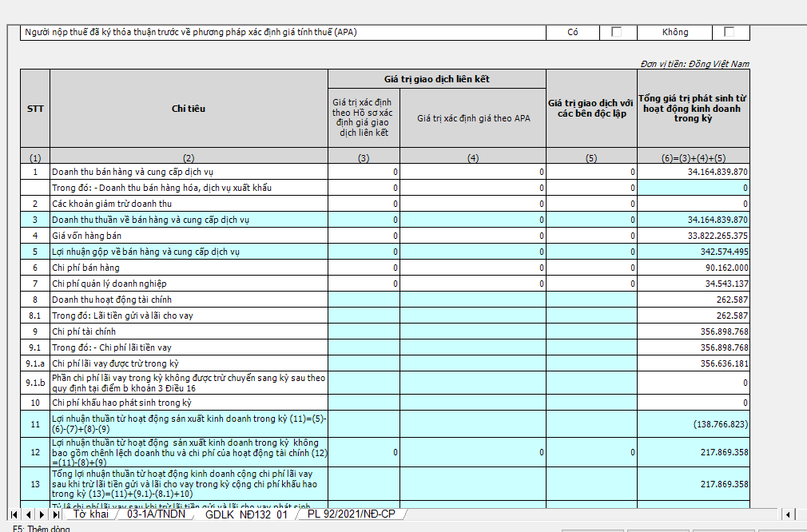Screen dimensions: 807x532
Task: Click 'Chi phí tài chính' total value cell
Action: (693, 332)
